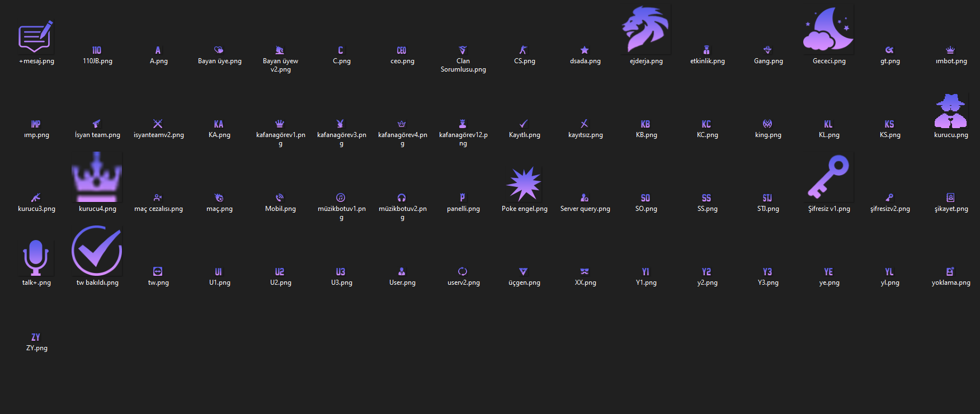Select maç cezalısı.png icon

tap(158, 198)
